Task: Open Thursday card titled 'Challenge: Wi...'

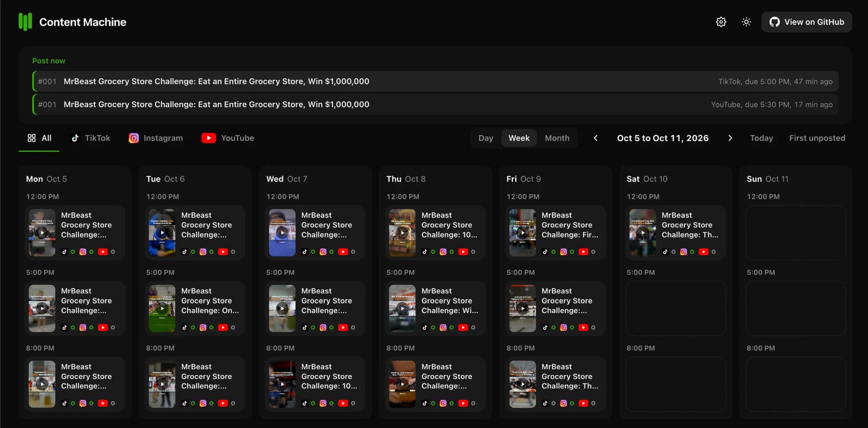Action: (435, 309)
